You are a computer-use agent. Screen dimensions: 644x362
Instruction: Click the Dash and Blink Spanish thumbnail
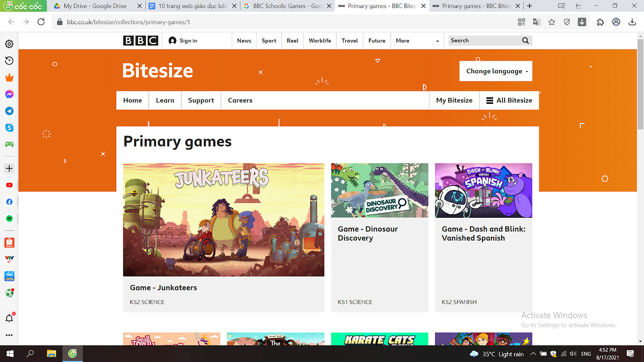[x=483, y=191]
